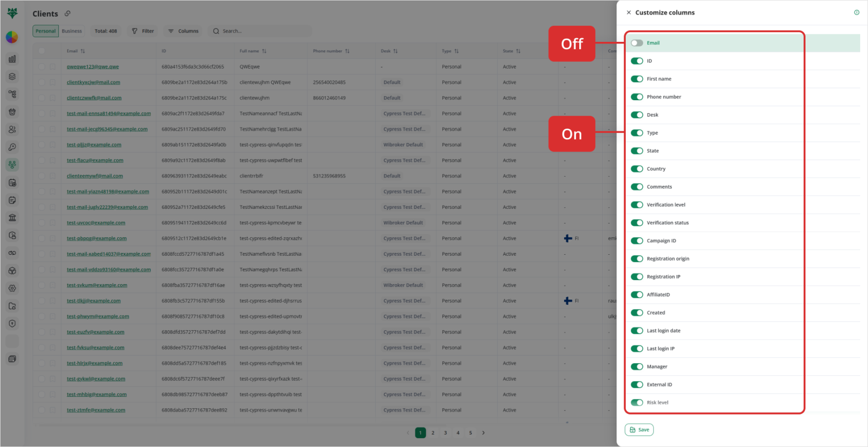
Task: Click the fox logo in the sidebar
Action: click(12, 13)
